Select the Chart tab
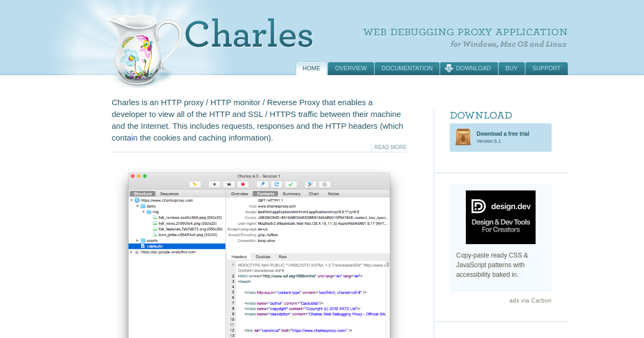Viewport: 644px width, 338px height. tap(314, 194)
